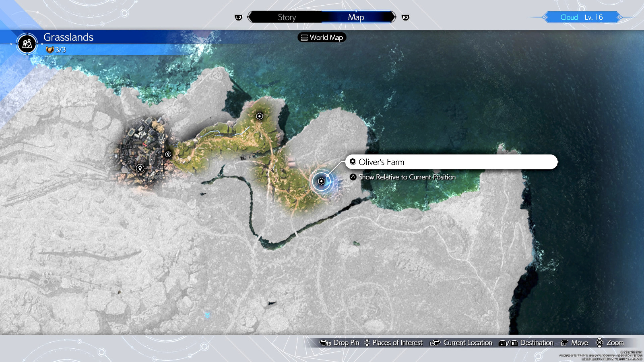The height and width of the screenshot is (362, 644).
Task: Click the Move stick prompt
Action: coord(574,343)
